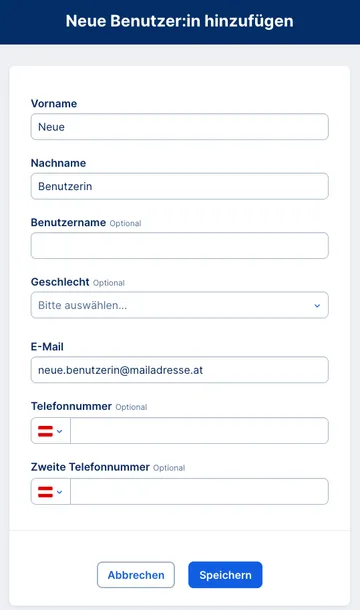This screenshot has width=360, height=610.
Task: Click the Geschlecht label text
Action: coord(60,282)
